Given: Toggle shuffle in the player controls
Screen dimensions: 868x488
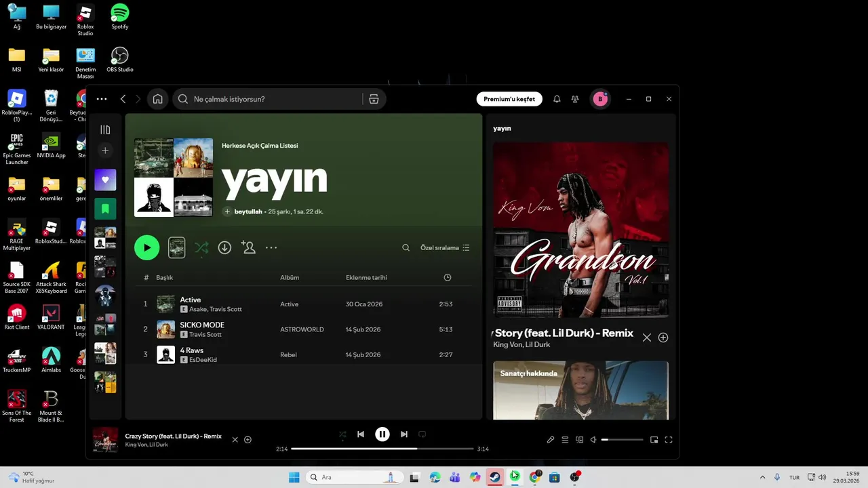Looking at the screenshot, I should click(x=342, y=434).
